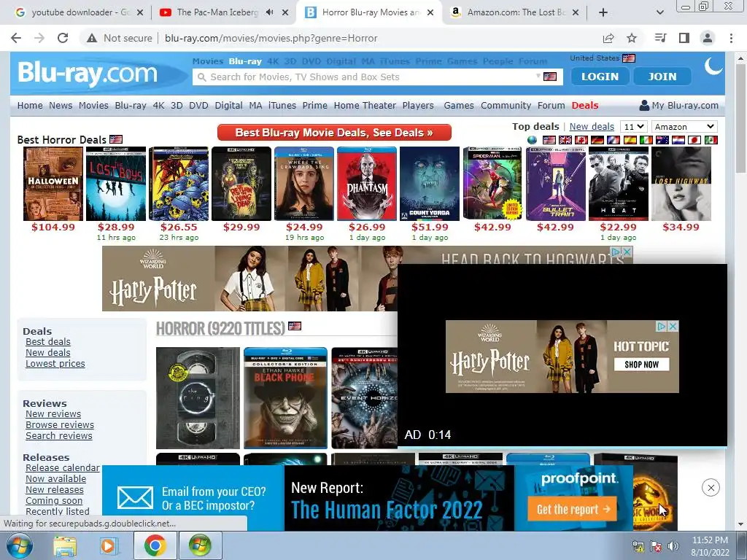Screen dimensions: 747x560
Task: Click the share page icon in address bar
Action: 608,38
